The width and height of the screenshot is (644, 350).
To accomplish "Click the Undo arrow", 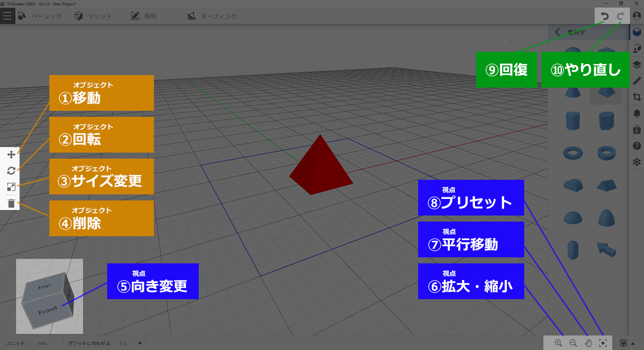I will click(605, 16).
